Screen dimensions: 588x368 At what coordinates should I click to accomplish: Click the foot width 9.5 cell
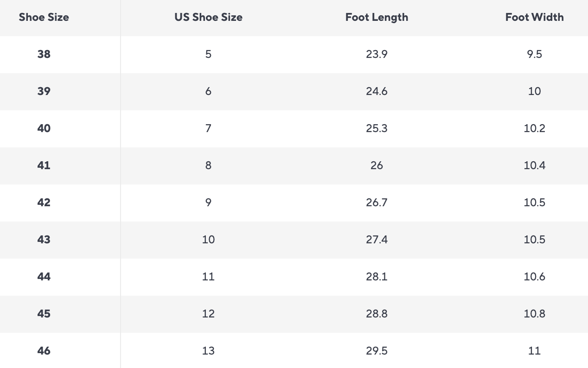coord(534,54)
